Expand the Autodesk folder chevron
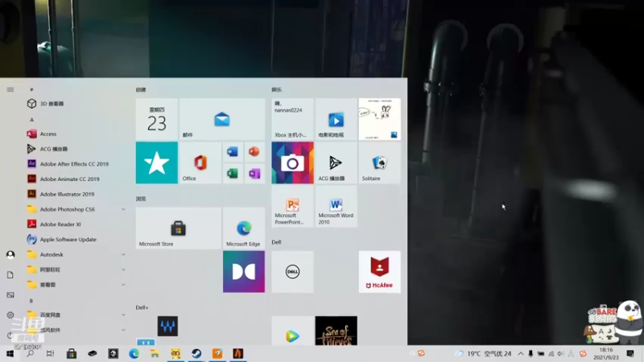The image size is (644, 362). click(x=123, y=254)
